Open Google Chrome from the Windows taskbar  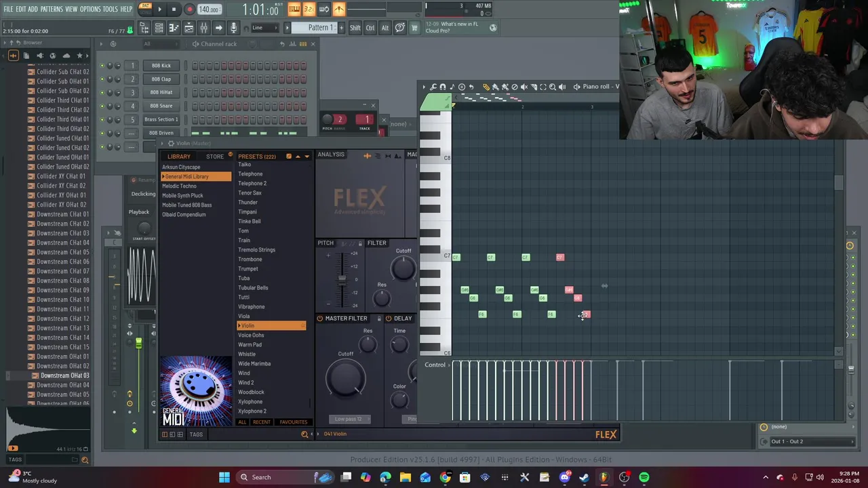pyautogui.click(x=445, y=477)
